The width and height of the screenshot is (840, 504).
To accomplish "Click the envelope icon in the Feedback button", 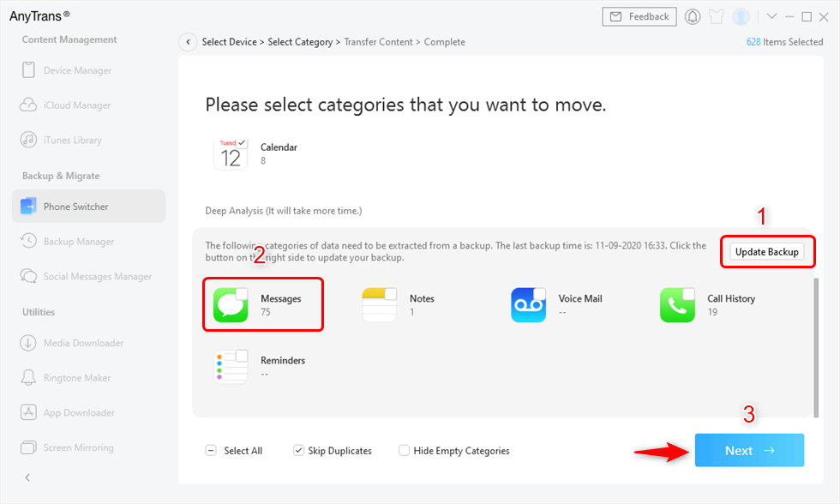I will click(616, 16).
